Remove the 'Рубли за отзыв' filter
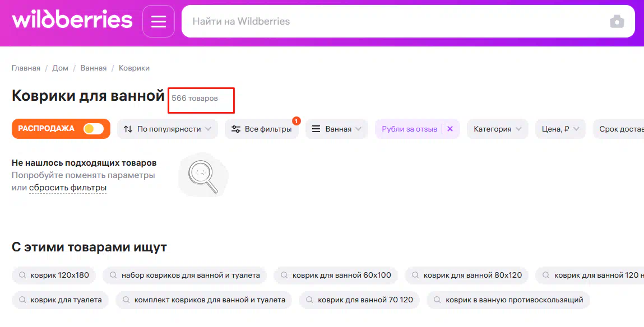 pyautogui.click(x=450, y=129)
